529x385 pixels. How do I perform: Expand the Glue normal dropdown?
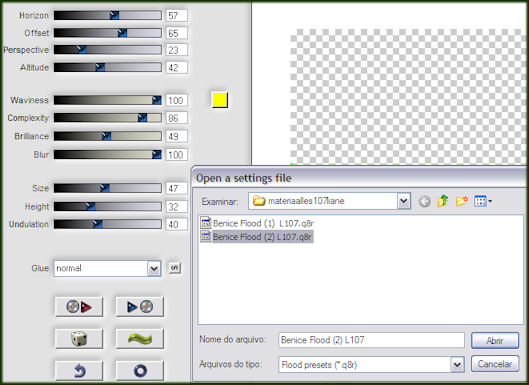pos(154,269)
